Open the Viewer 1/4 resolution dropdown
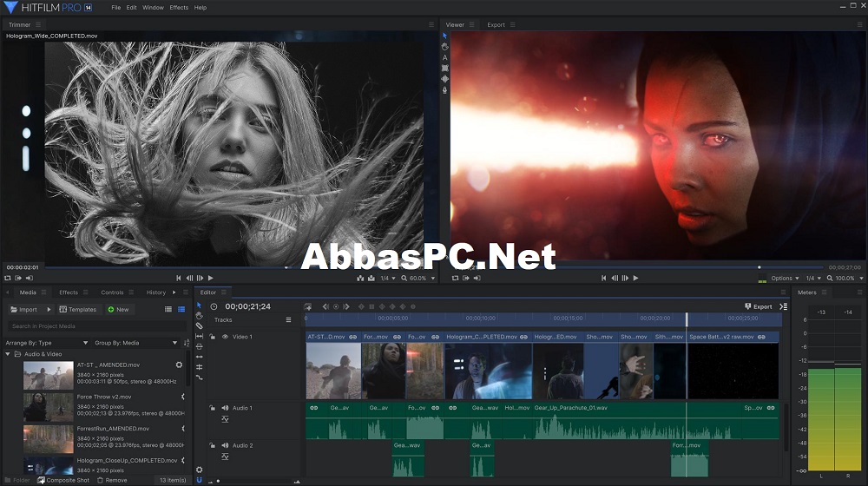 [813, 279]
